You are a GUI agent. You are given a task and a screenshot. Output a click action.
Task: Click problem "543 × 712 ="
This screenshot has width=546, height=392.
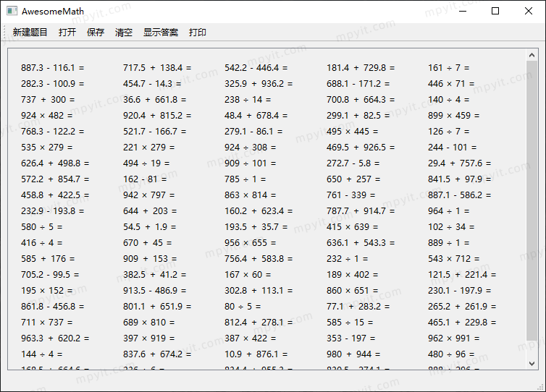(454, 259)
